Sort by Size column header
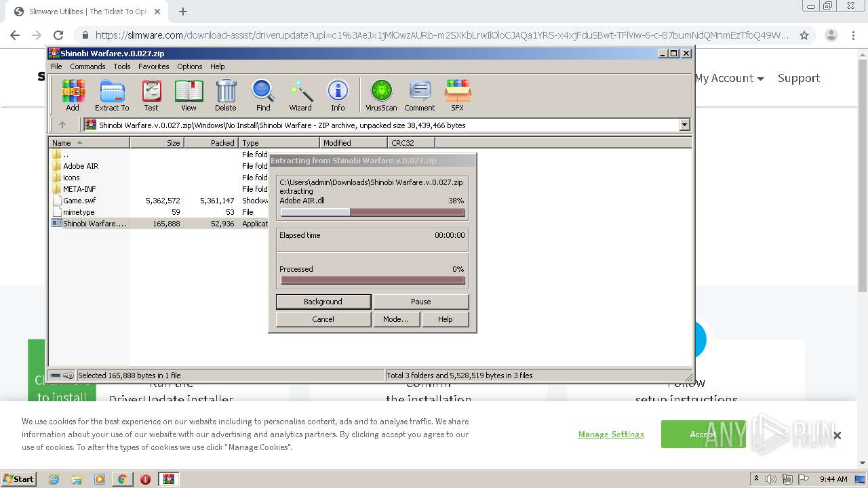This screenshot has height=488, width=868. click(157, 142)
